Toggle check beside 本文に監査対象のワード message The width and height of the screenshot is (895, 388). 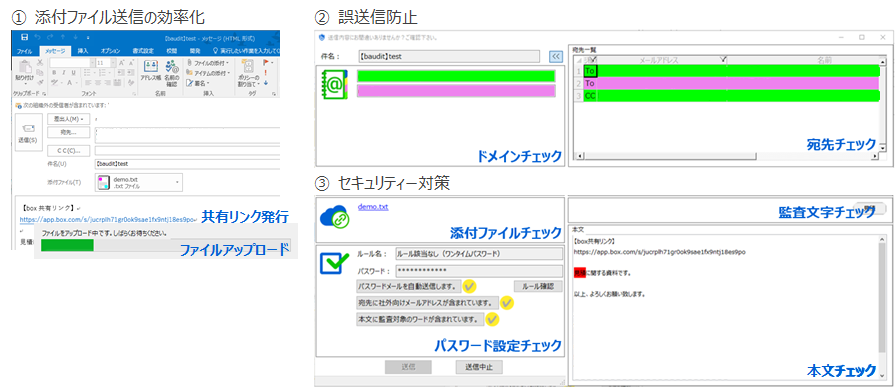(492, 319)
